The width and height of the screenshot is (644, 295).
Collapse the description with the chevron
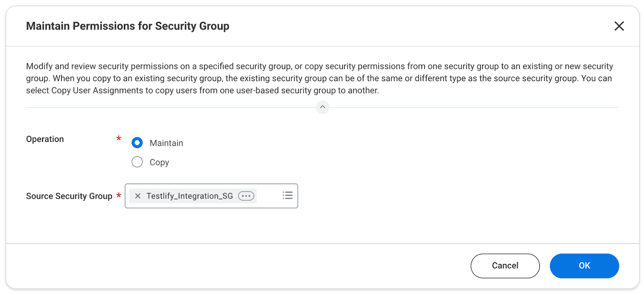tap(322, 107)
